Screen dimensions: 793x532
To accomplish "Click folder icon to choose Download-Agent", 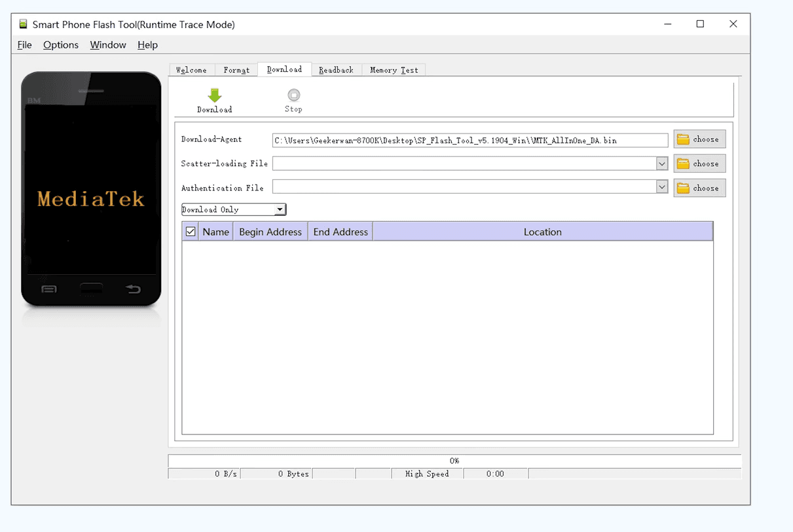I will coord(684,139).
